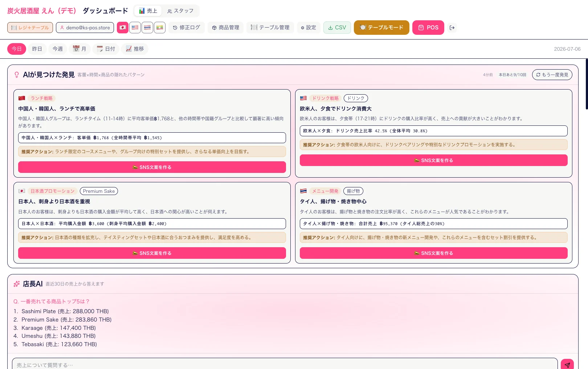588x369 pixels.
Task: Send the question with paper plane icon
Action: 567,365
